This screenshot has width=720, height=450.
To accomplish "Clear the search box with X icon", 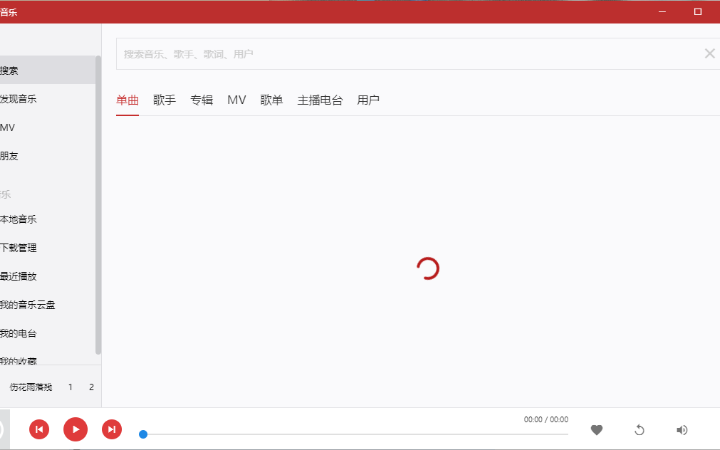I will (x=709, y=54).
